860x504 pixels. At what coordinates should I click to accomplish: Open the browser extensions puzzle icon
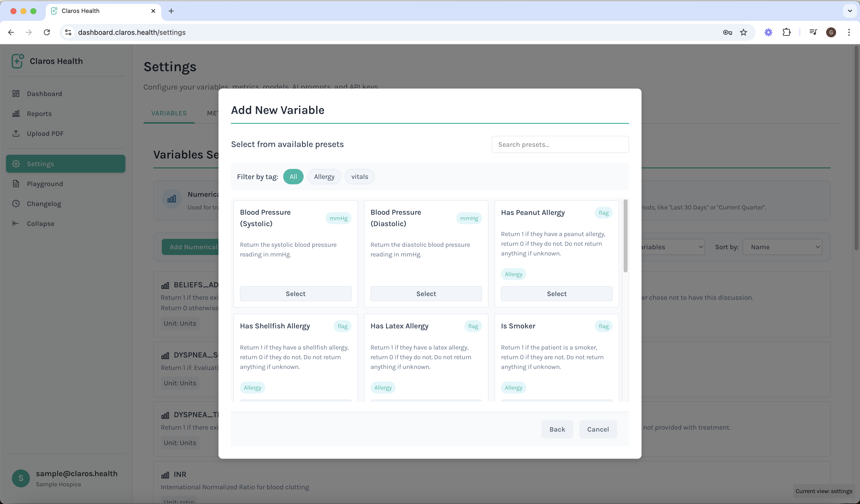click(786, 32)
